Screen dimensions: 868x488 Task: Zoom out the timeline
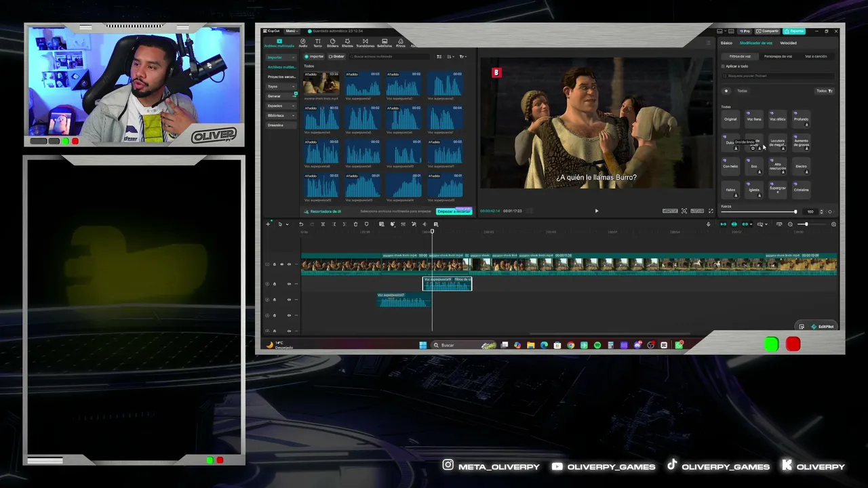(790, 224)
